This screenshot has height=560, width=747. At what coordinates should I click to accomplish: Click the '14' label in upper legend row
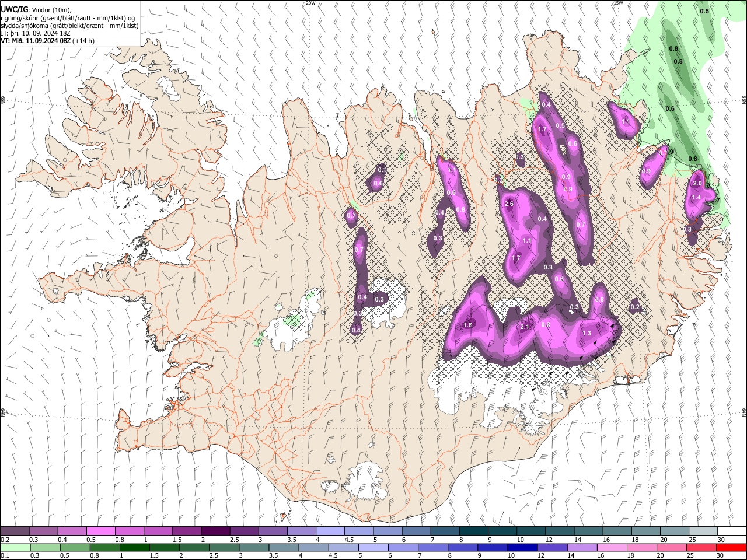(x=577, y=540)
